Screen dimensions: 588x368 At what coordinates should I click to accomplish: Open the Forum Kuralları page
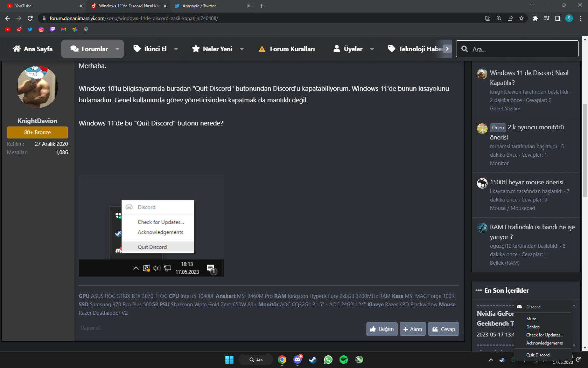click(286, 49)
